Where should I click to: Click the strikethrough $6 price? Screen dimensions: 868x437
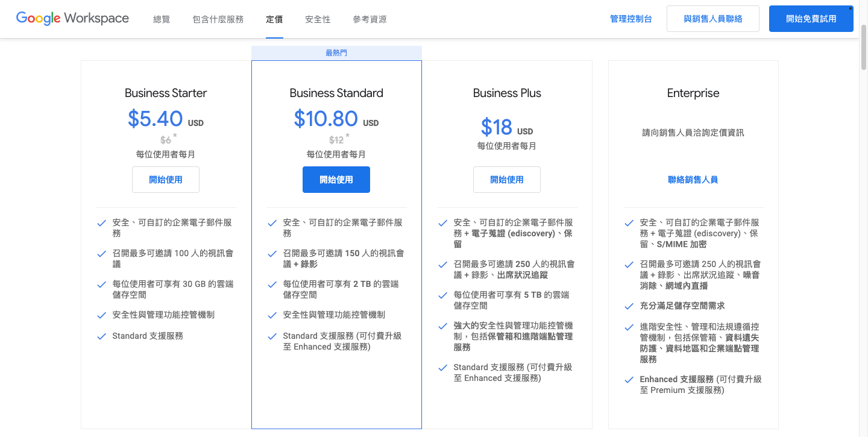[x=166, y=140]
